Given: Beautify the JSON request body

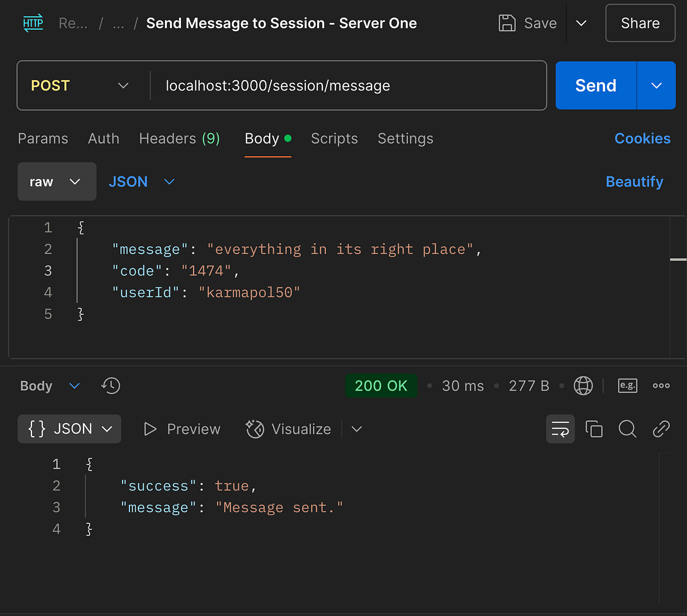Looking at the screenshot, I should tap(634, 181).
